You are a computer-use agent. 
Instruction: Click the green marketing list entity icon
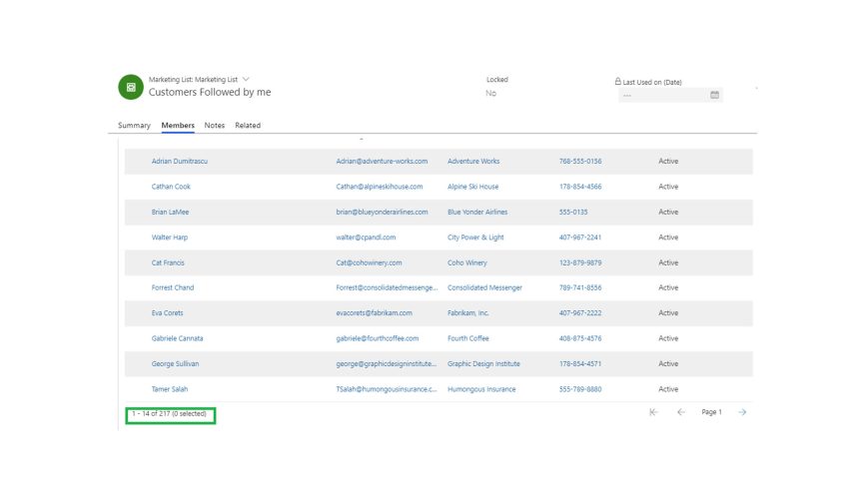coord(131,87)
